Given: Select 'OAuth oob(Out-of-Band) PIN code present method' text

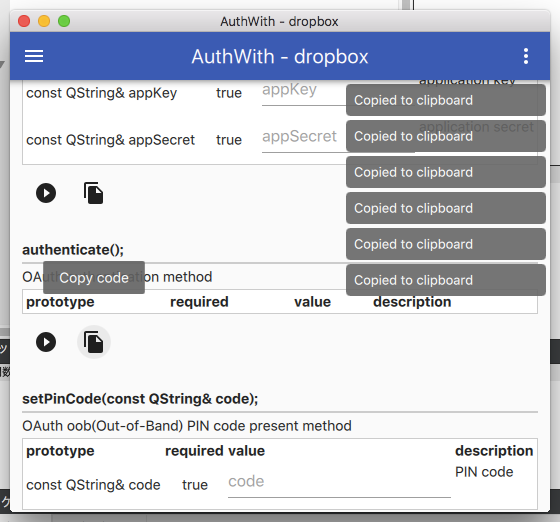Looking at the screenshot, I should coord(187,426).
